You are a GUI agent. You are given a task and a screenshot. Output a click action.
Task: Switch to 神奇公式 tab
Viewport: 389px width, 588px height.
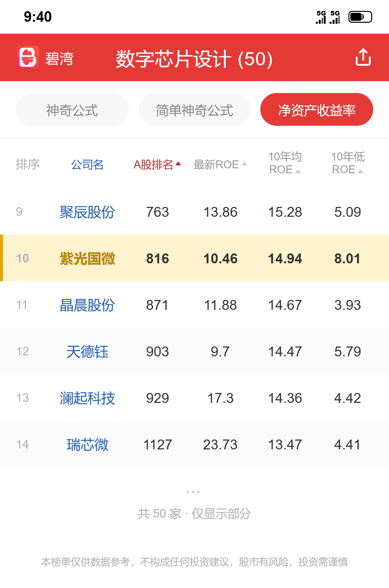pyautogui.click(x=72, y=110)
